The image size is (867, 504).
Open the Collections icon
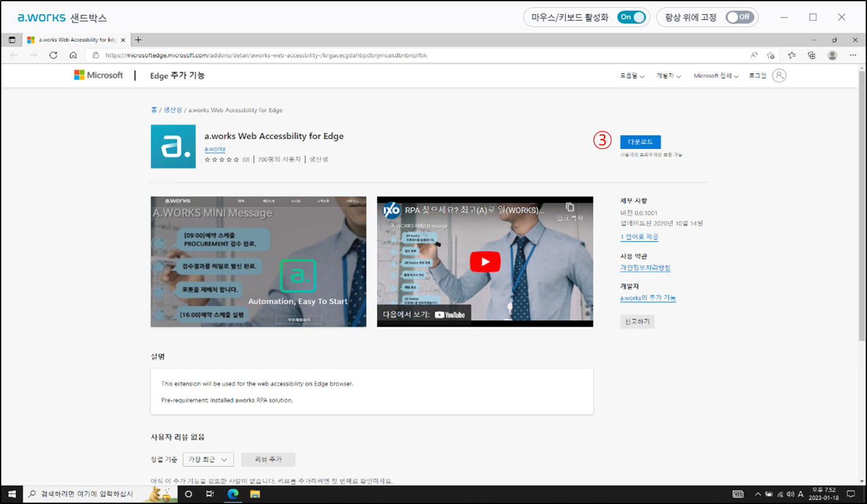[812, 55]
